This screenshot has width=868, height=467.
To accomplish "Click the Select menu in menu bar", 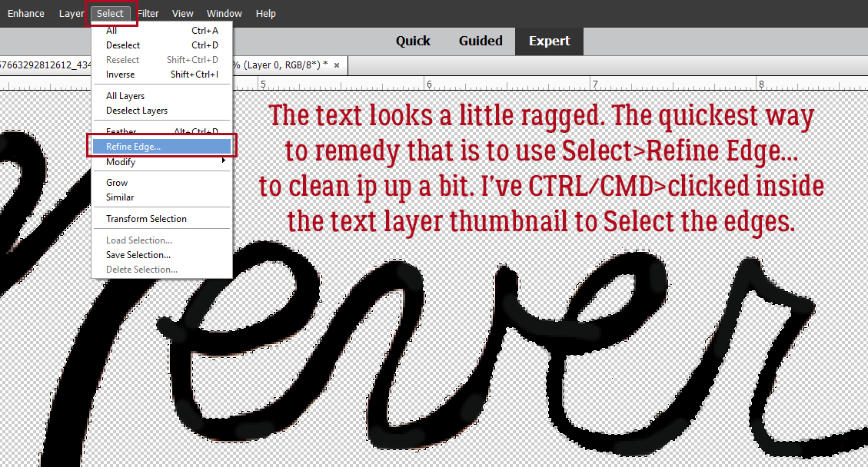I will click(x=110, y=13).
